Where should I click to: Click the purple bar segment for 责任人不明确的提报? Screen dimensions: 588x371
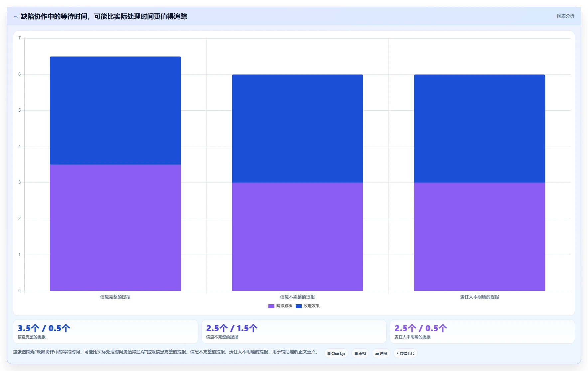480,237
